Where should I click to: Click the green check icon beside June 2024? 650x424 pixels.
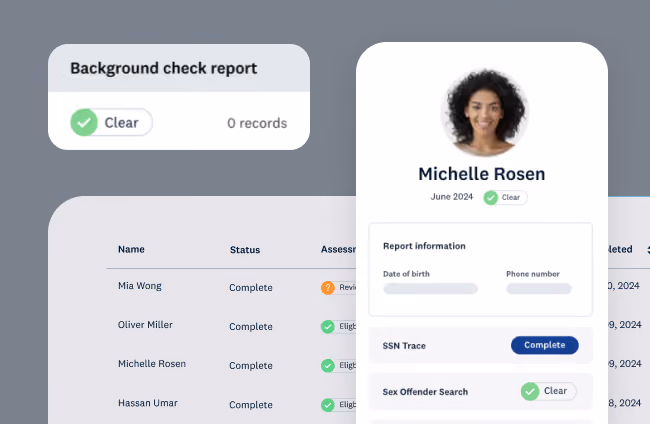click(x=491, y=198)
